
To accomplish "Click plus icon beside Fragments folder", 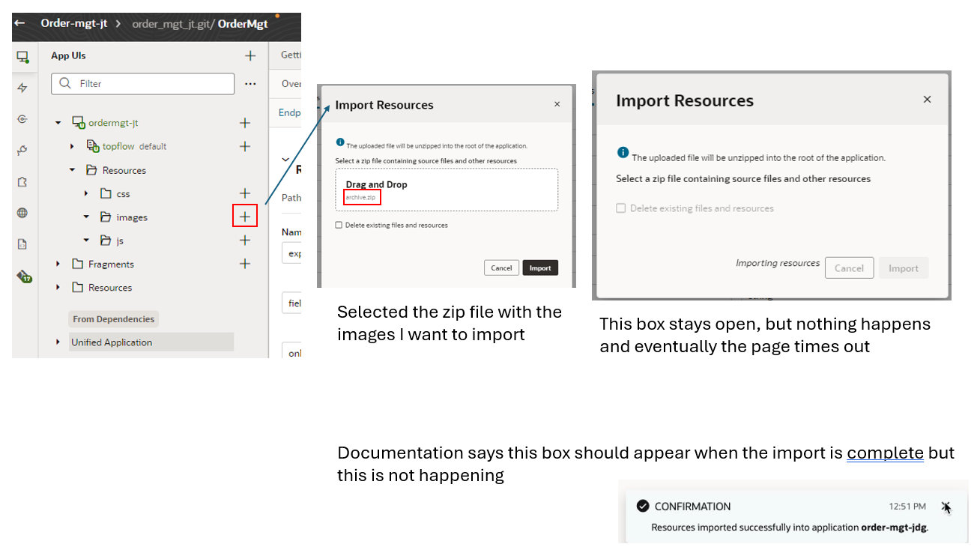I will (x=245, y=264).
